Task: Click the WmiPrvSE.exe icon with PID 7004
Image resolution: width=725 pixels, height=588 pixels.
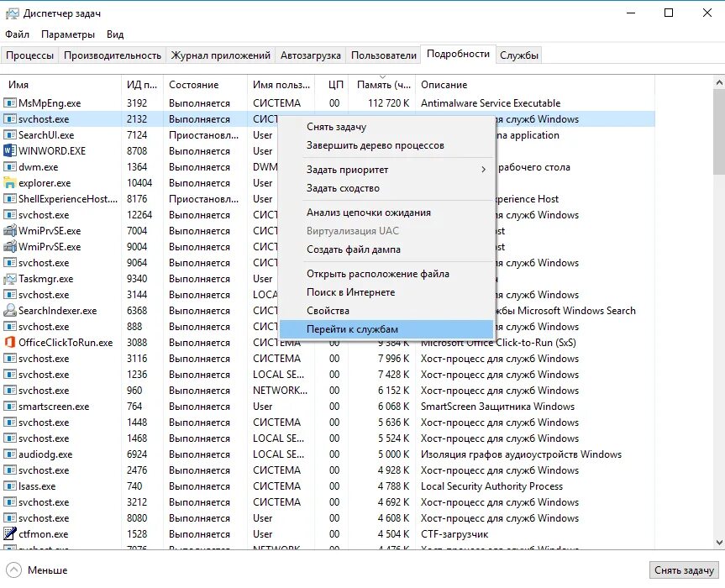Action: coord(10,231)
